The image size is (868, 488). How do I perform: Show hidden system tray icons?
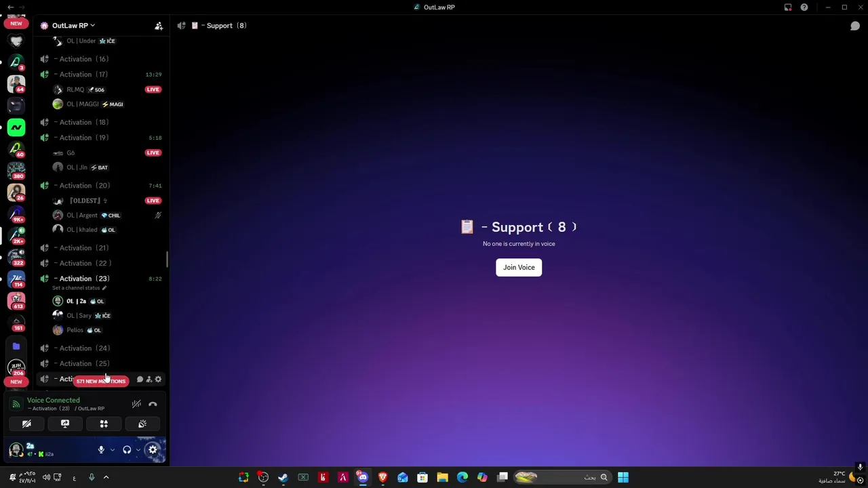[x=106, y=477]
